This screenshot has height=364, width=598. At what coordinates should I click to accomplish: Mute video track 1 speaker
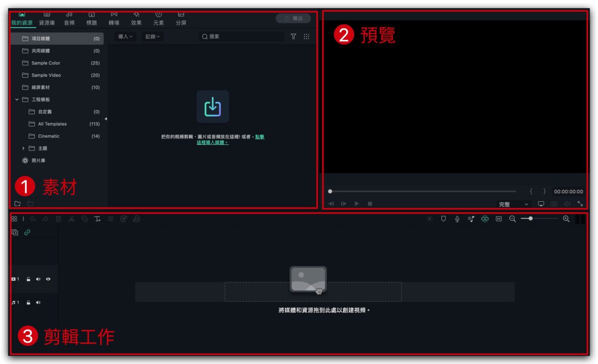[38, 279]
